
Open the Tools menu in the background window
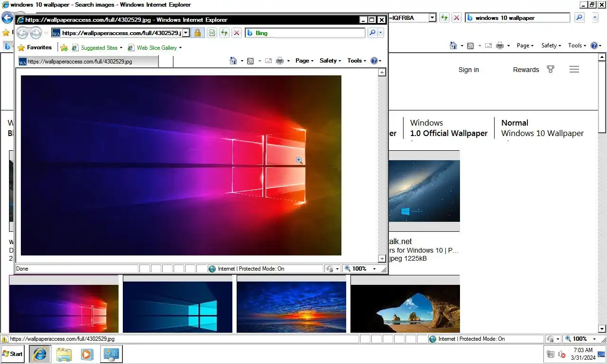(577, 45)
